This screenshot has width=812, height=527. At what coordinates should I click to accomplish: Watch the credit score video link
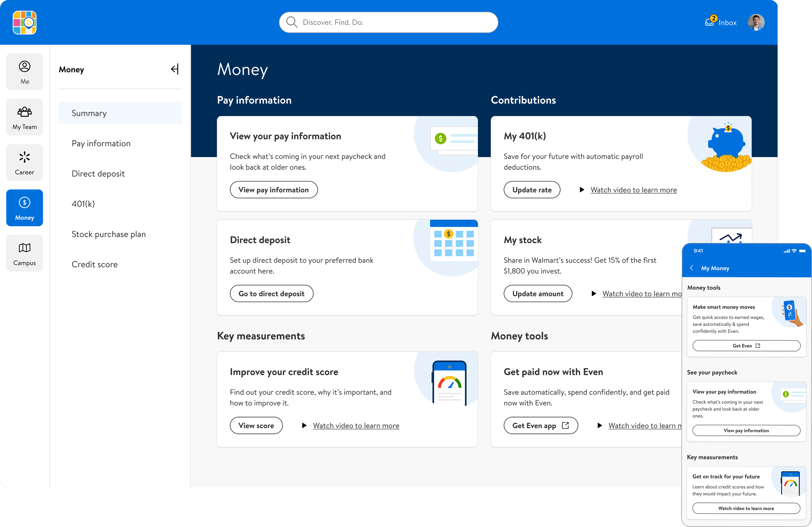[x=356, y=426]
